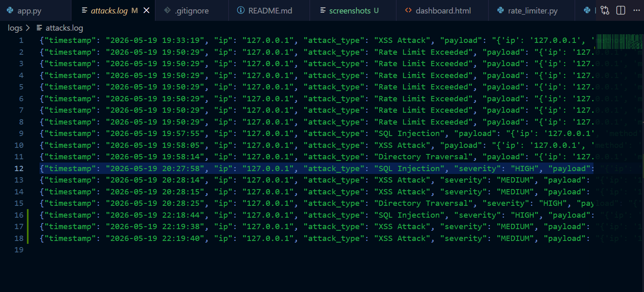This screenshot has height=292, width=644.
Task: Select empty line number 19 in gutter
Action: [19, 250]
